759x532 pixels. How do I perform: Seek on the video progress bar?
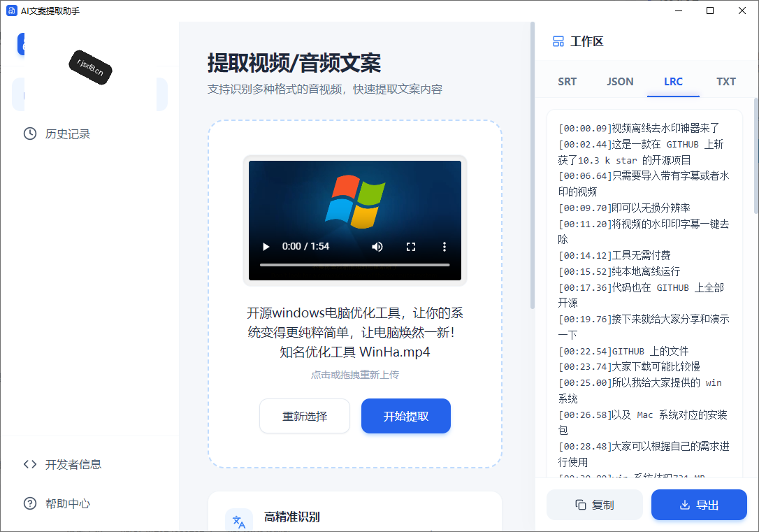(x=355, y=265)
